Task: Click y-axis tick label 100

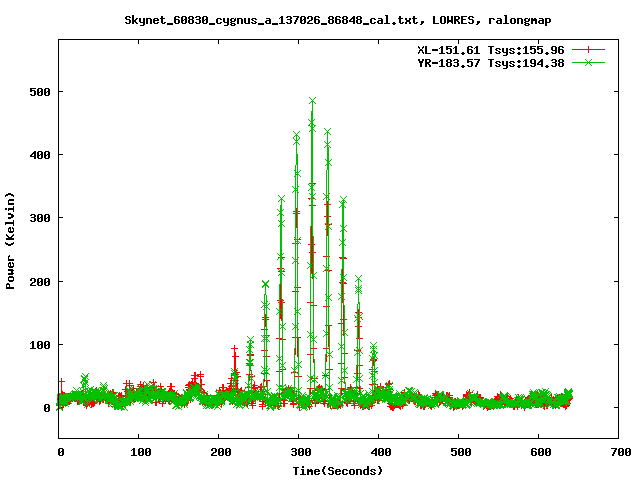Action: (40, 345)
